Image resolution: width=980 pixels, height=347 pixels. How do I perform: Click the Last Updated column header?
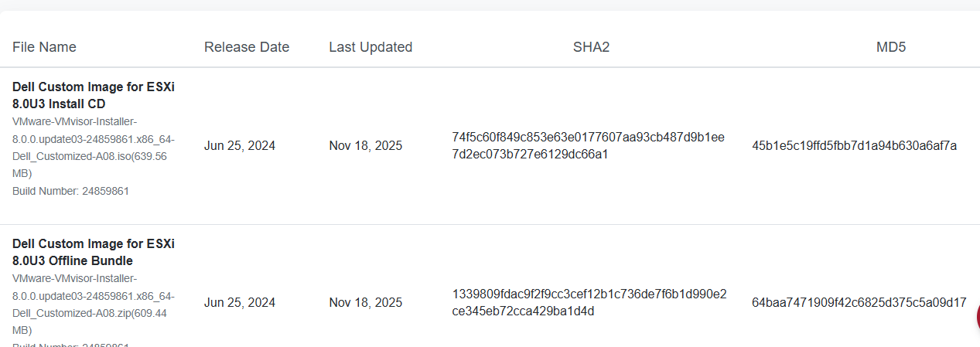pos(370,47)
